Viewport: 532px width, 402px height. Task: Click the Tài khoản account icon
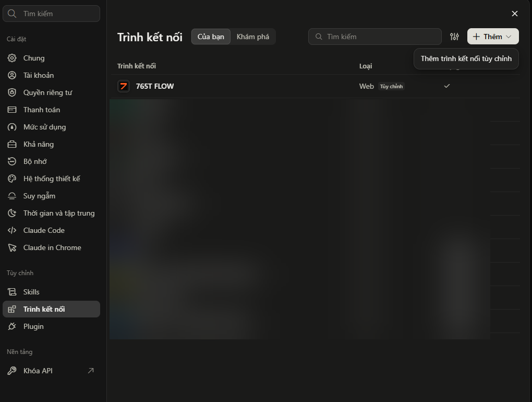tap(12, 75)
